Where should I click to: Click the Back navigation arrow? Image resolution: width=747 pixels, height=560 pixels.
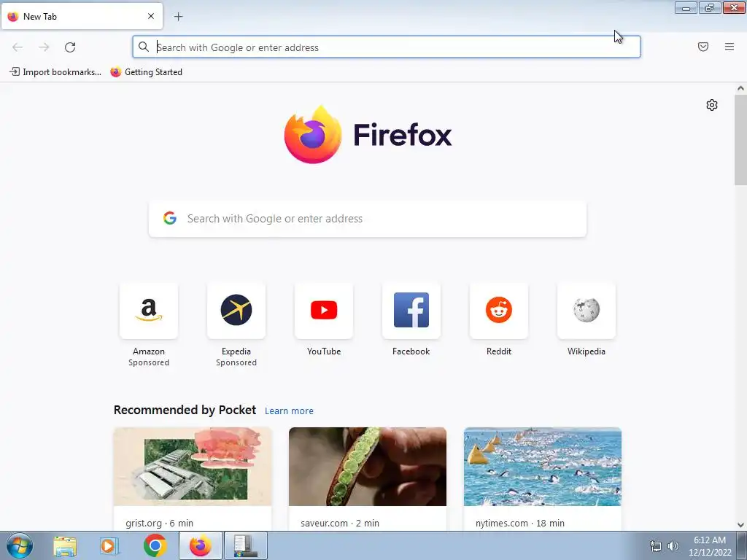click(18, 47)
